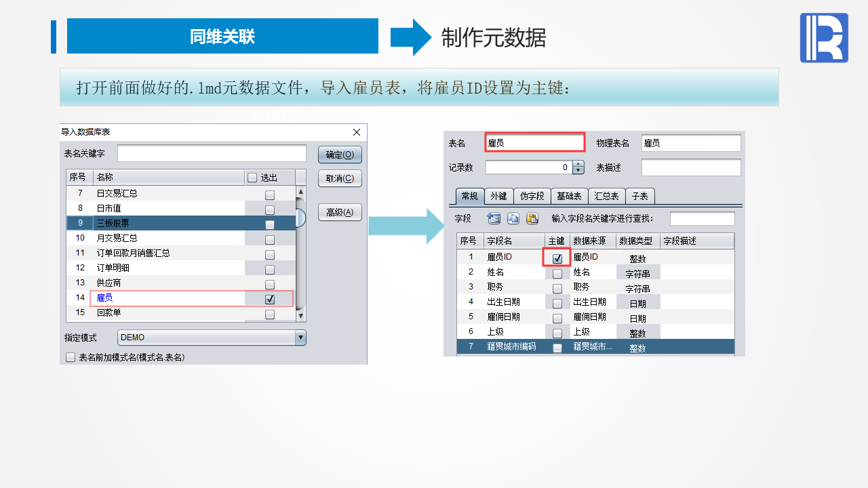
Task: Click the 字段名 column header
Action: (515, 241)
